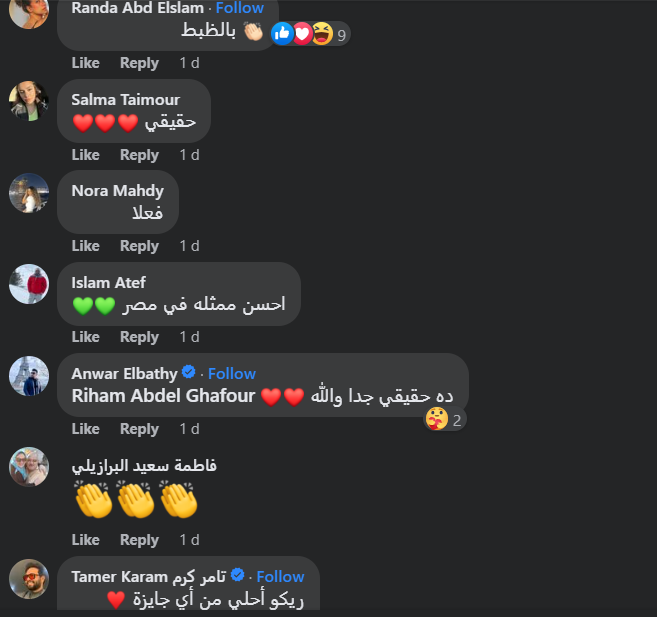
Task: Follow Anwar Elbathy
Action: [232, 373]
